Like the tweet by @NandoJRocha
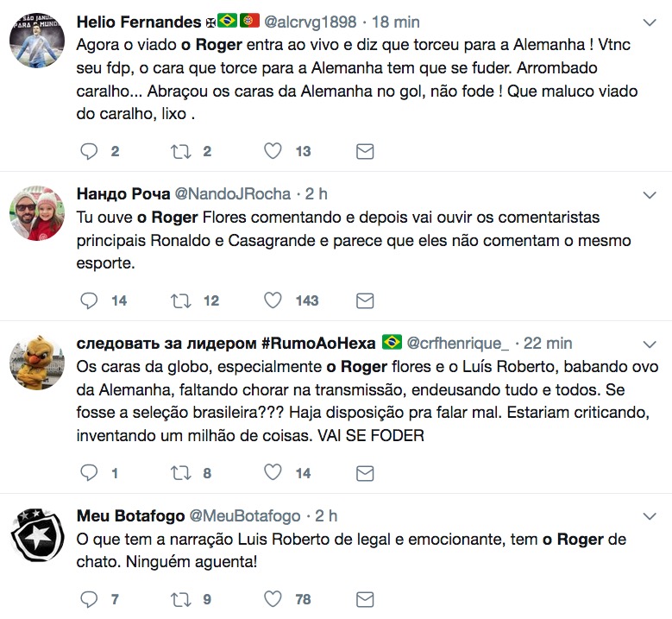The height and width of the screenshot is (619, 672). tap(273, 300)
